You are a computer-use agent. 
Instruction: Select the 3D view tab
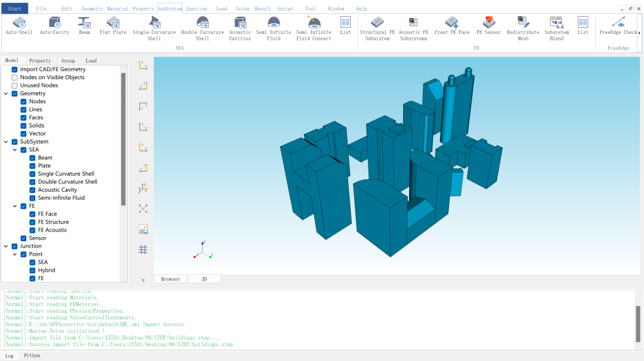pyautogui.click(x=204, y=279)
